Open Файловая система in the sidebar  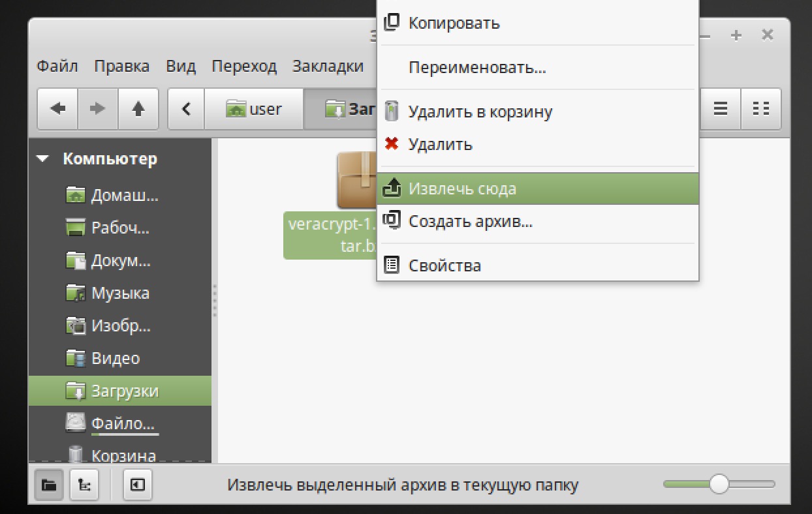[x=120, y=423]
